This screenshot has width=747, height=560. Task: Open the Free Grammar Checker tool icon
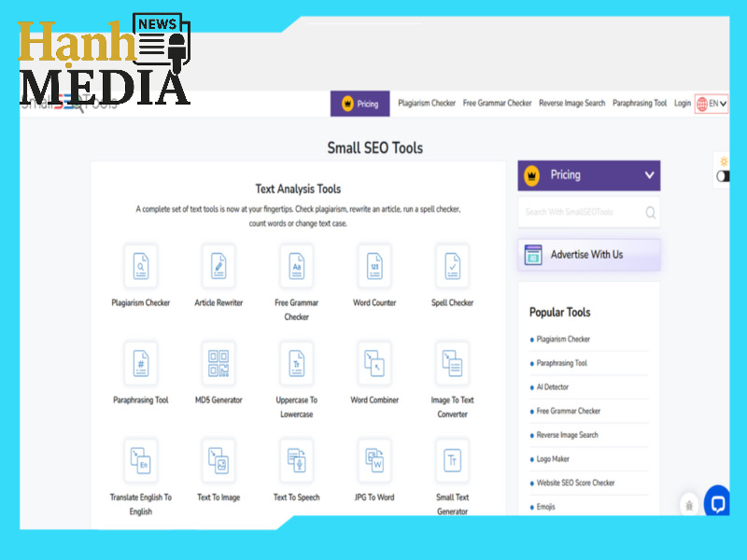pos(296,266)
